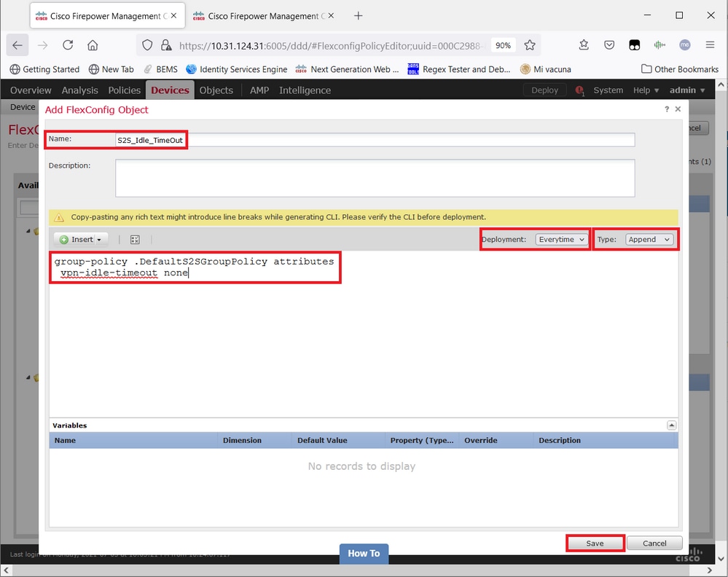The width and height of the screenshot is (728, 577).
Task: Click the padlock site security icon
Action: 165,45
